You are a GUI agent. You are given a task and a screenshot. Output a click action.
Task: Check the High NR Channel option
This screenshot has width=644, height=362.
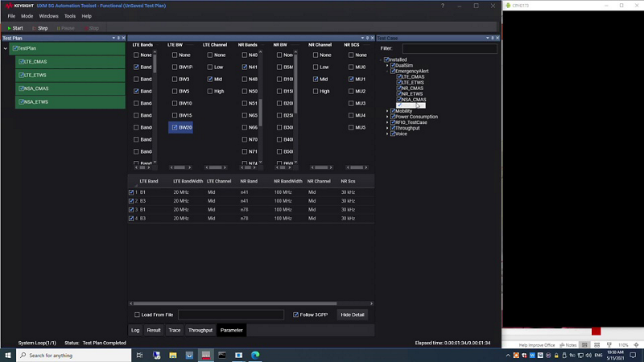pyautogui.click(x=316, y=91)
